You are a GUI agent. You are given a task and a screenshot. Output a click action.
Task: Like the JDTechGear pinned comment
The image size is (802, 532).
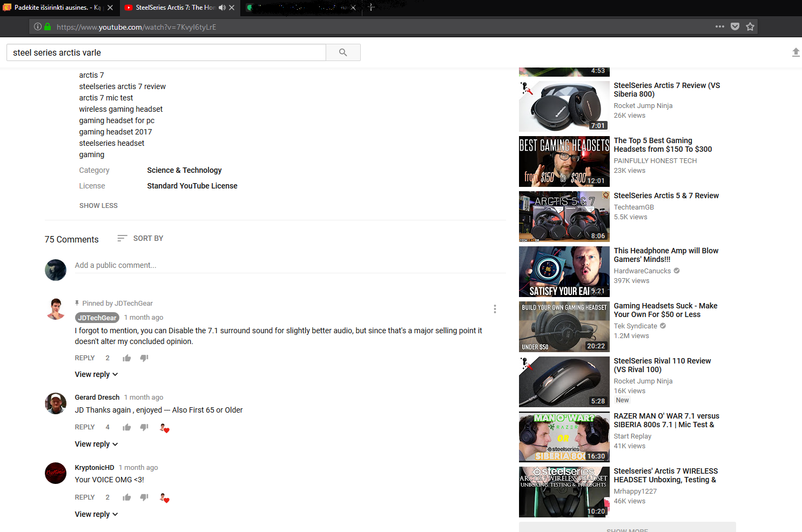pyautogui.click(x=127, y=358)
